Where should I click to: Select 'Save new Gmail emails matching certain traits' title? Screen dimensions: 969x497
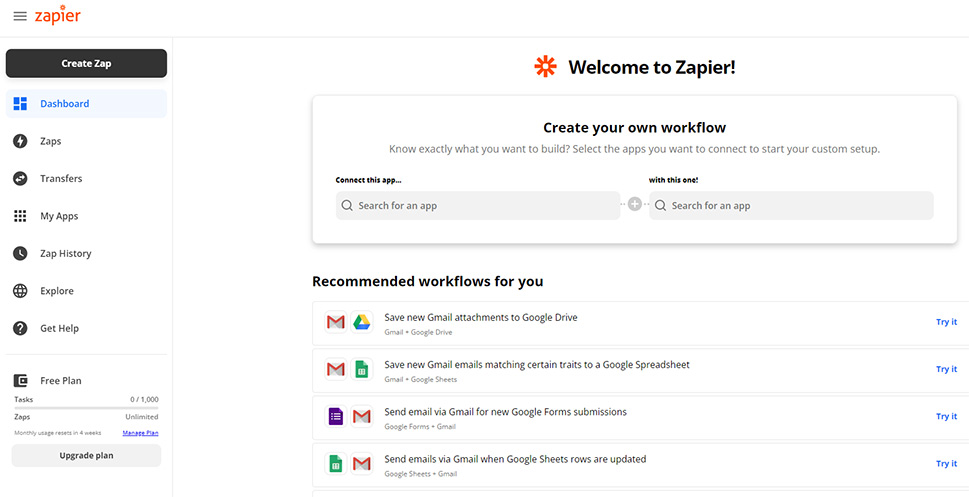537,365
